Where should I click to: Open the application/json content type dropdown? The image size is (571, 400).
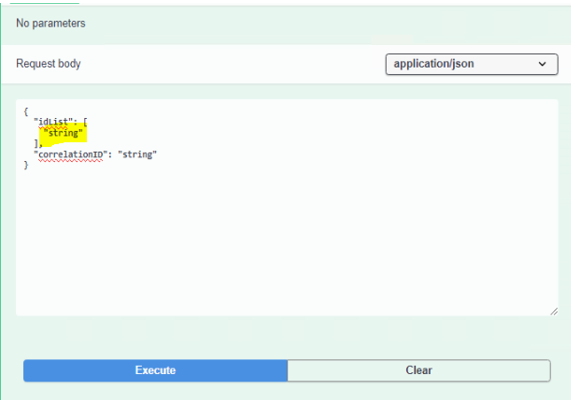click(x=472, y=64)
